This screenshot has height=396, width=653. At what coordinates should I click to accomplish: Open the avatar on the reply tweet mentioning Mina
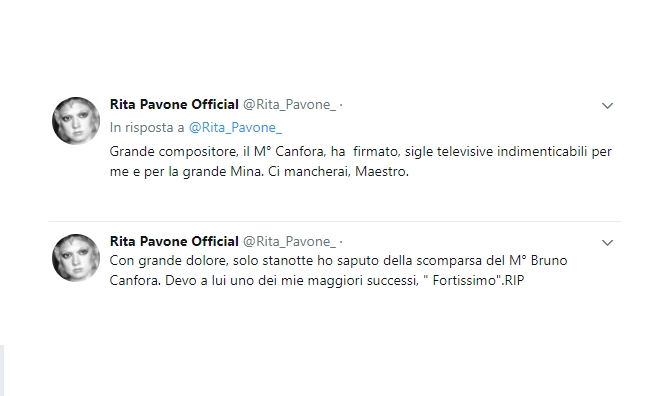click(x=76, y=121)
